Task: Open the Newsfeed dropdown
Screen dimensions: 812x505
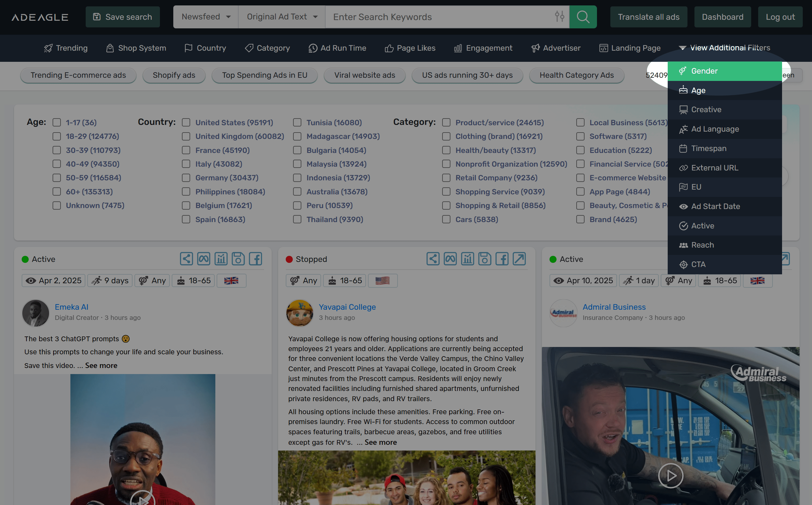Action: click(x=206, y=17)
